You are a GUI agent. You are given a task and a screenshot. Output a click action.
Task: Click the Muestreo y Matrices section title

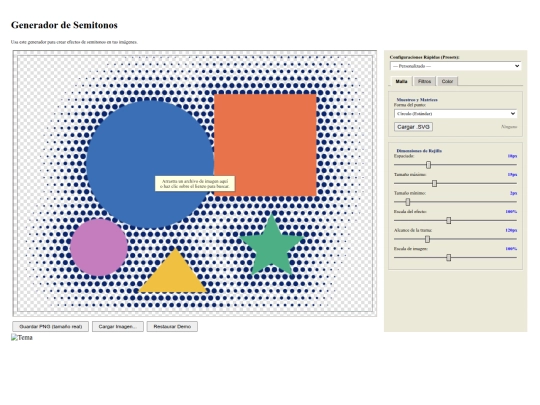[417, 100]
